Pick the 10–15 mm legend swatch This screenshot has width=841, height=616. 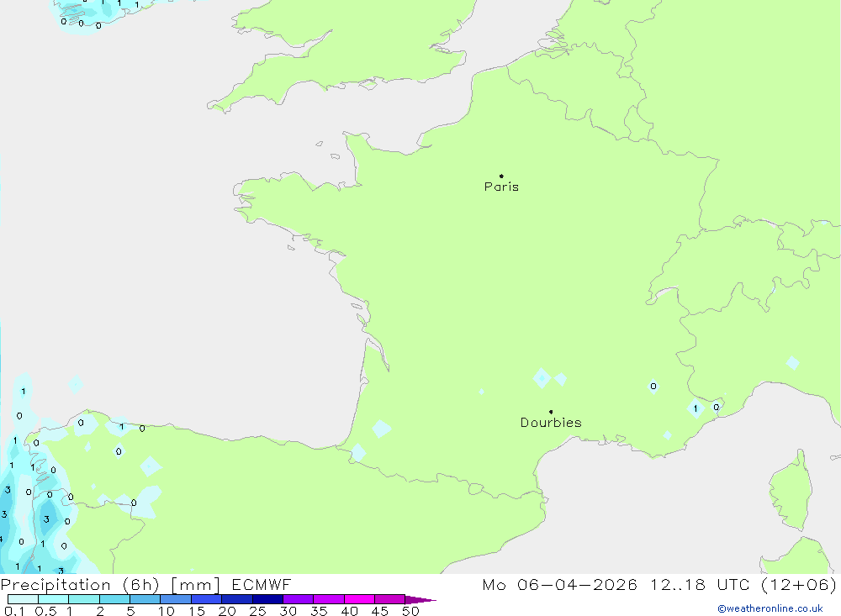click(176, 599)
